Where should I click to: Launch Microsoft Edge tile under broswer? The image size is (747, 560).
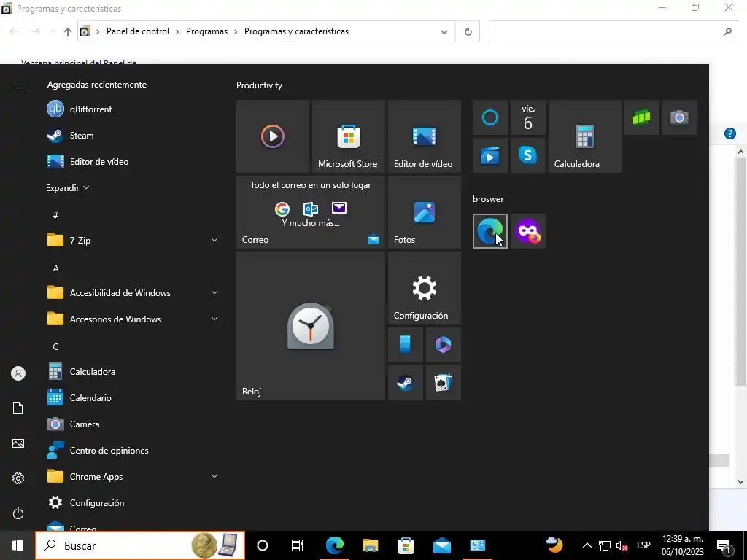pyautogui.click(x=489, y=231)
